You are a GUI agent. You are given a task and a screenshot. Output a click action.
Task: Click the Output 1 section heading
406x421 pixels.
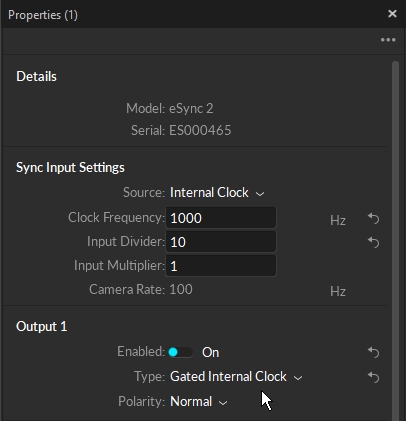pos(42,326)
